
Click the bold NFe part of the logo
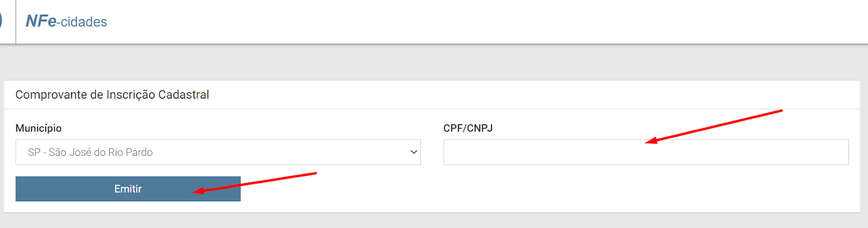[x=41, y=21]
